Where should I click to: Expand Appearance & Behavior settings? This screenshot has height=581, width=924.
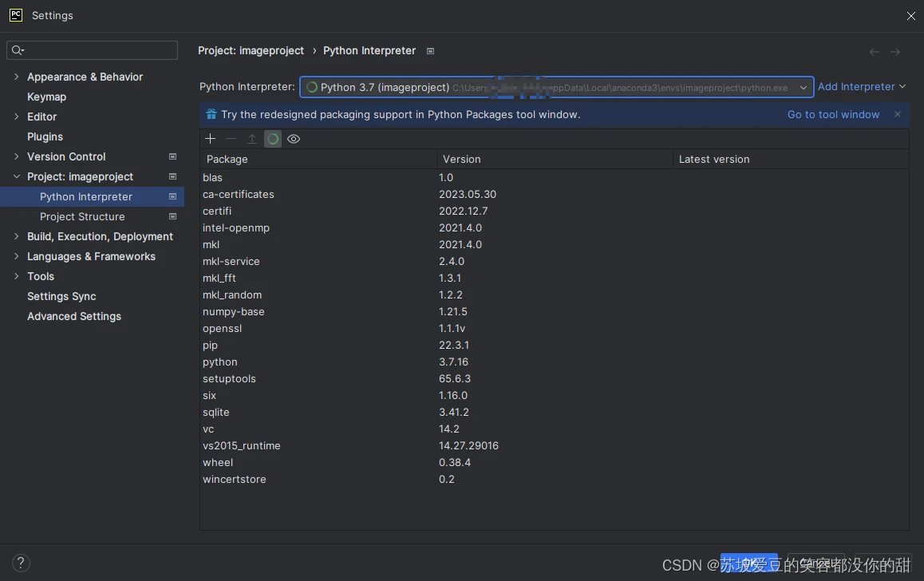coord(17,77)
